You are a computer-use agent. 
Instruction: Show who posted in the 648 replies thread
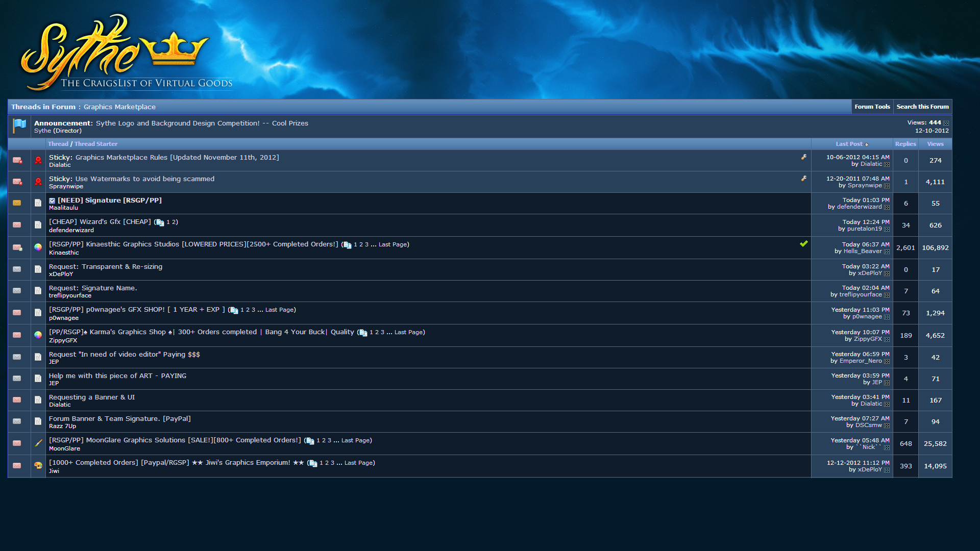coord(905,443)
